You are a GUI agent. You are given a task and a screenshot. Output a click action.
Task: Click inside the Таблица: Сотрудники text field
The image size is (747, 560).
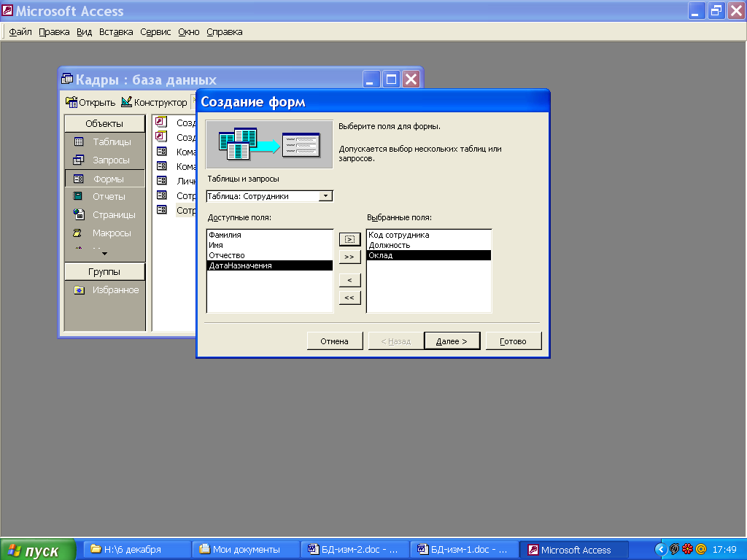coord(263,196)
